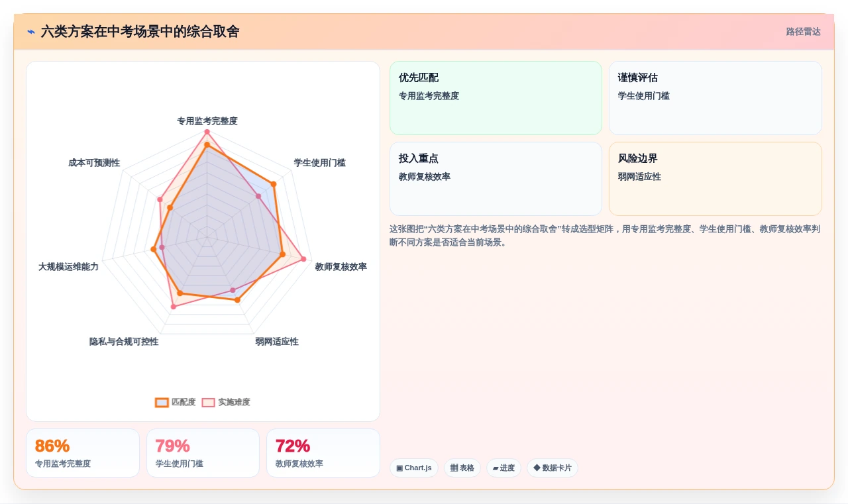This screenshot has height=504, width=848.
Task: Click 教师复核效率 text in 投入重点 card
Action: (x=425, y=177)
